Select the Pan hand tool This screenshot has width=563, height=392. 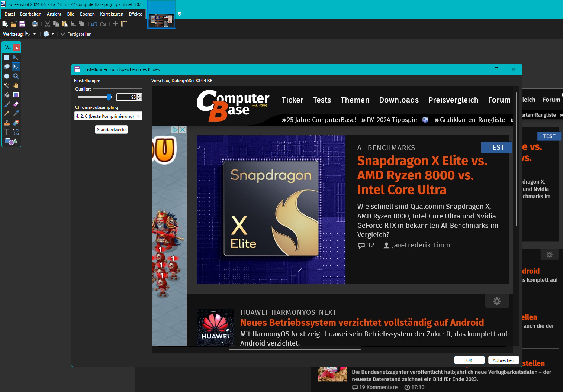(16, 85)
